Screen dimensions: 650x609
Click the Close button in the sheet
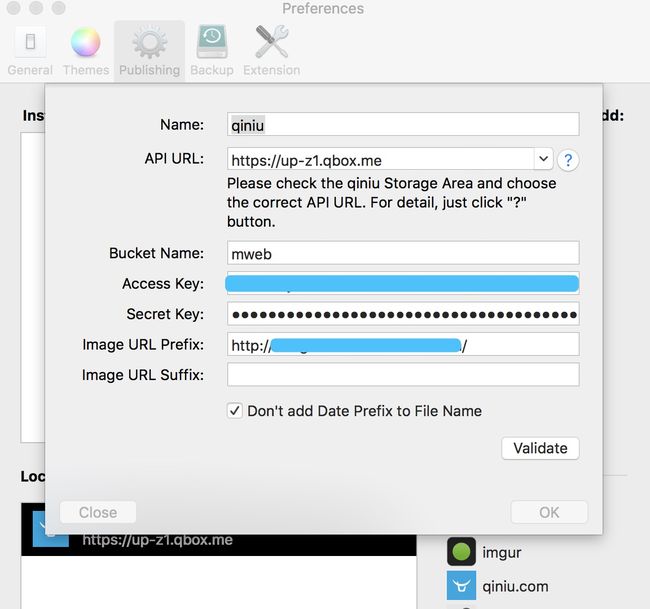pyautogui.click(x=98, y=512)
